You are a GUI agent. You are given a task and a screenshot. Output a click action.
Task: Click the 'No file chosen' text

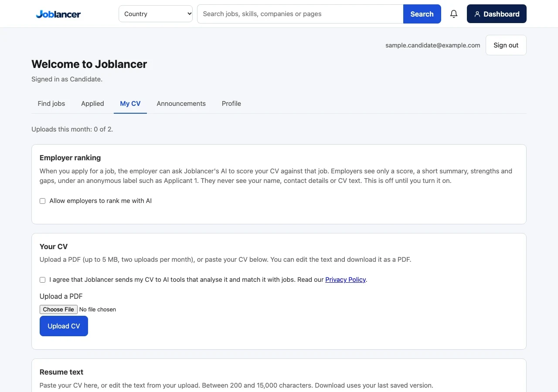click(98, 309)
